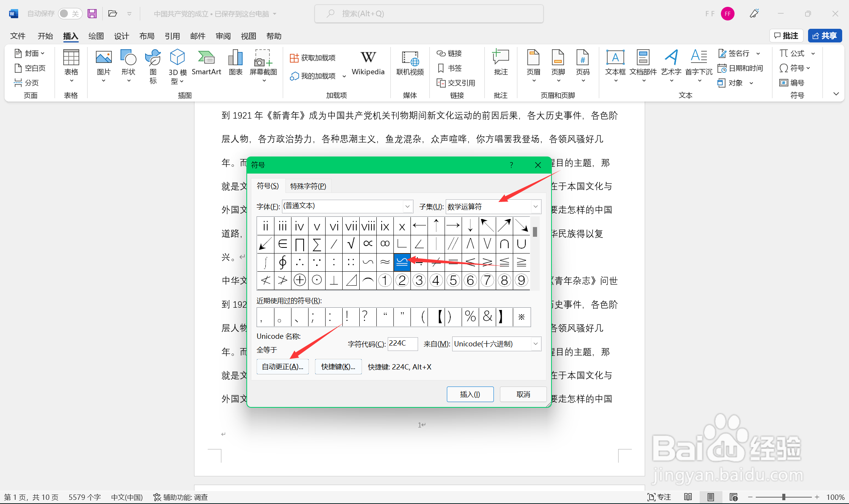Insert a cover page (封面)

click(x=30, y=53)
